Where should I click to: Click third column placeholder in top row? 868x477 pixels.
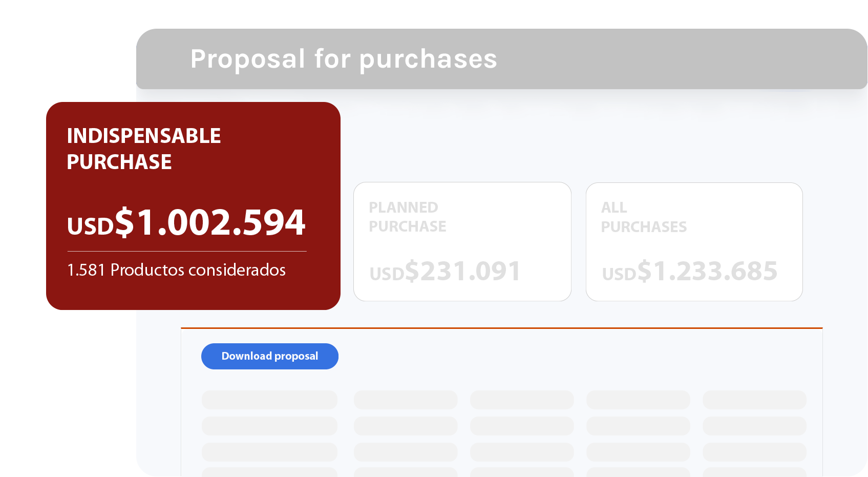(x=522, y=400)
